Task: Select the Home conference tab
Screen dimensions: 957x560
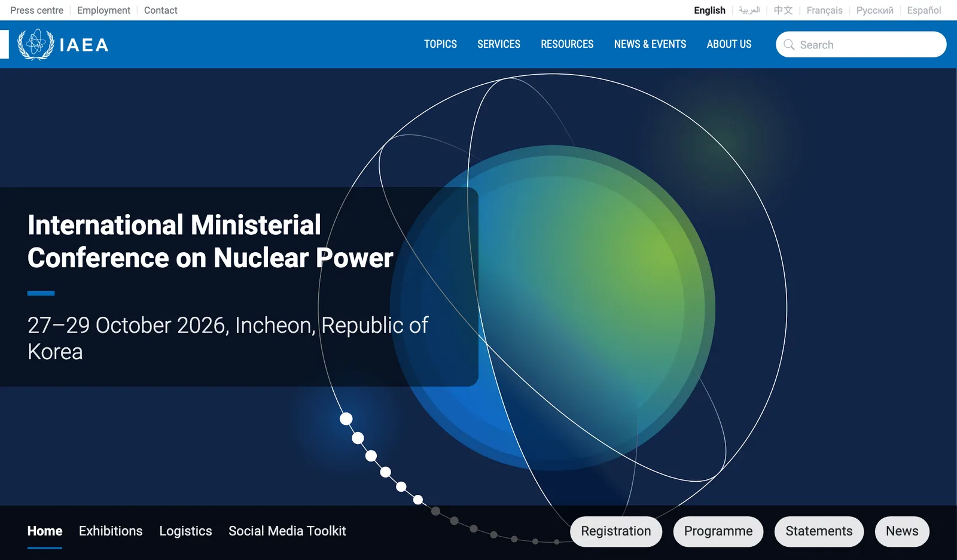Action: coord(45,531)
